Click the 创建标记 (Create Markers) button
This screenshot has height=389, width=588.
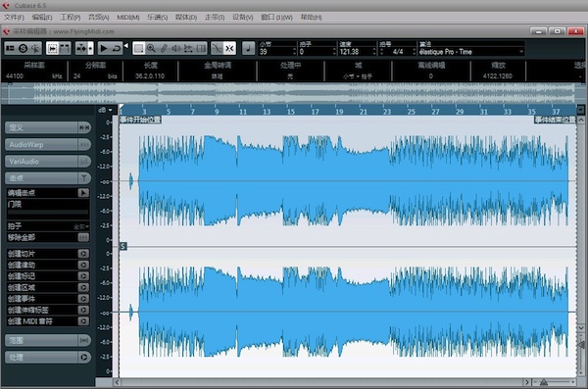pos(83,276)
